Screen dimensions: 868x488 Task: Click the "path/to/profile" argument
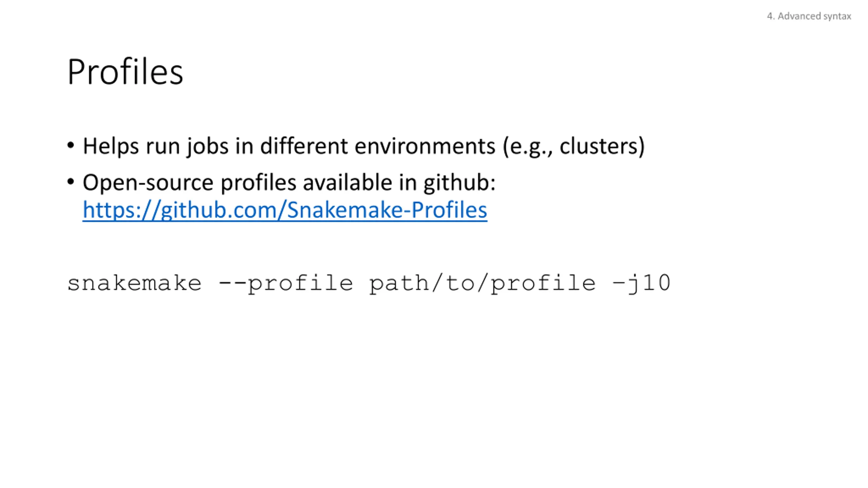coord(482,283)
